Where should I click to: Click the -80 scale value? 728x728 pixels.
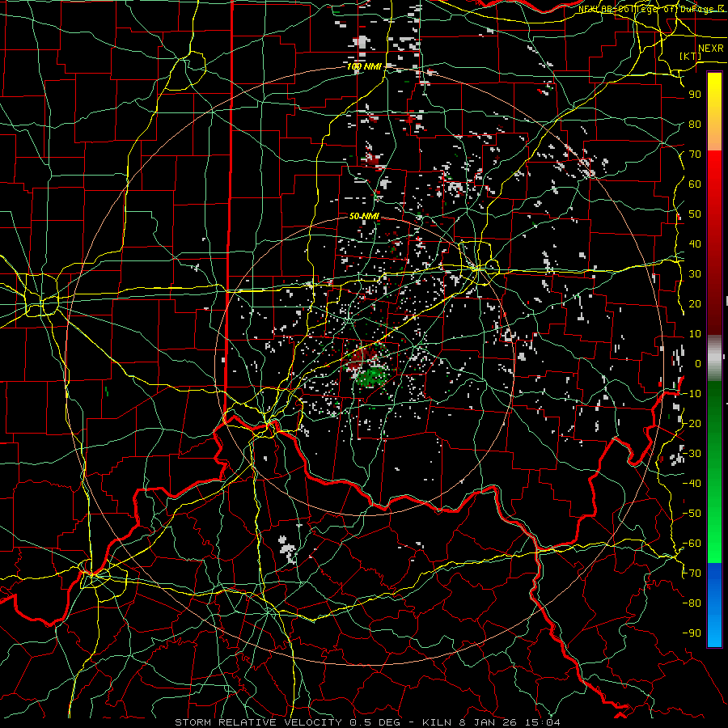click(x=692, y=603)
